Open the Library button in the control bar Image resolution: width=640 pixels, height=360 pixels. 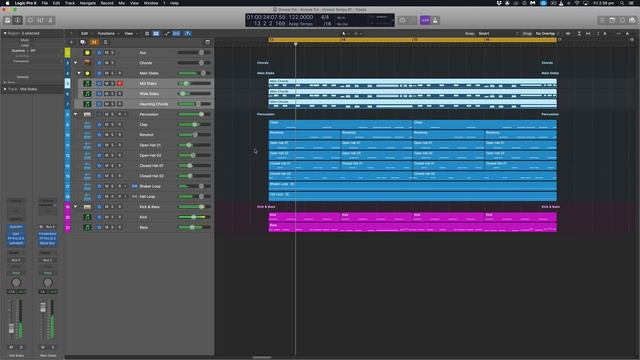(x=7, y=20)
